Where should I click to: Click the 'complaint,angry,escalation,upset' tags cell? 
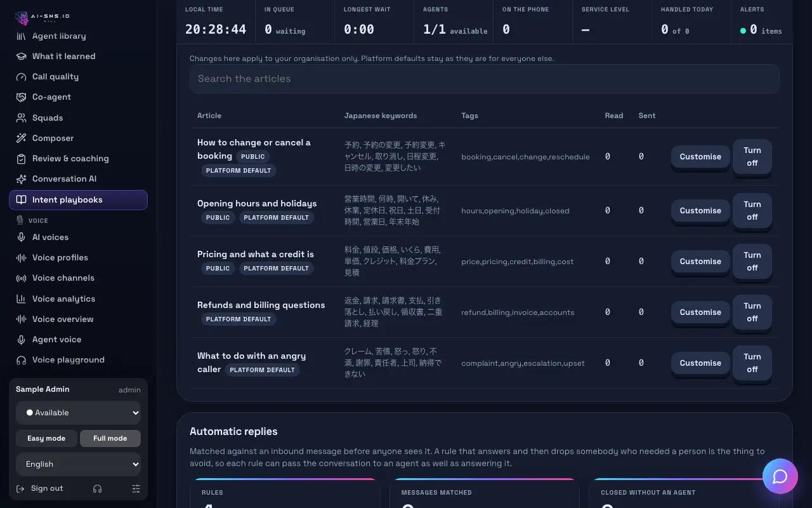[523, 363]
